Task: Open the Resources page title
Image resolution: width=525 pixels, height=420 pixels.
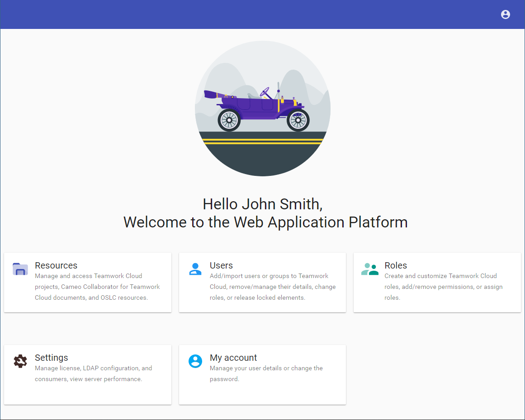Action: click(56, 266)
